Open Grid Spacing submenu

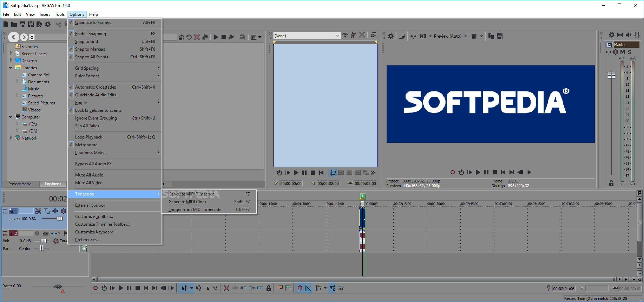[115, 68]
